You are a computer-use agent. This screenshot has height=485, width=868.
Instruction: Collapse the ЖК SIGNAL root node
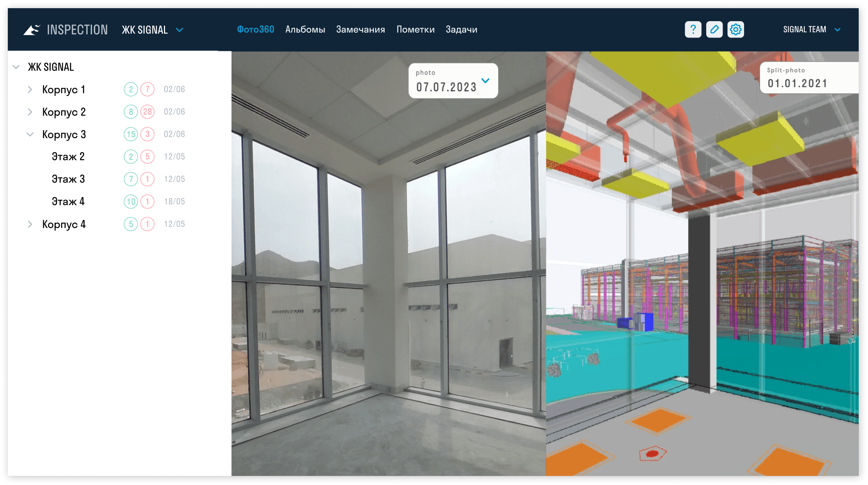click(x=16, y=67)
